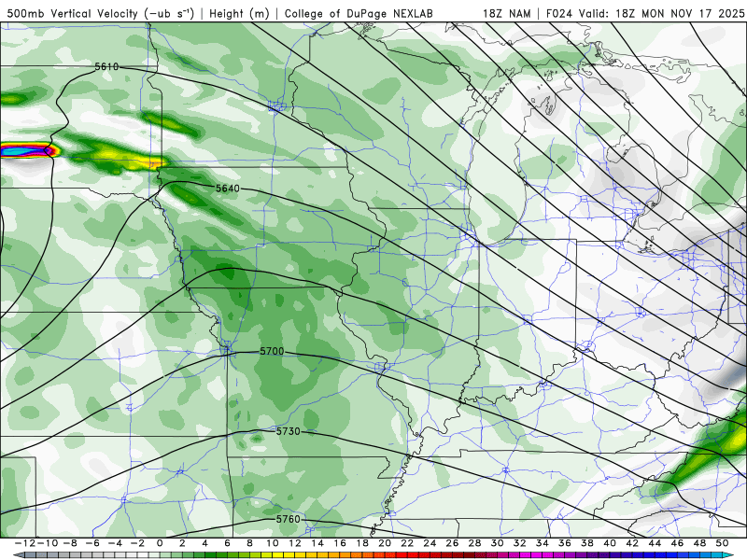
Task: Click the 'Height (m)' header label
Action: 240,14
